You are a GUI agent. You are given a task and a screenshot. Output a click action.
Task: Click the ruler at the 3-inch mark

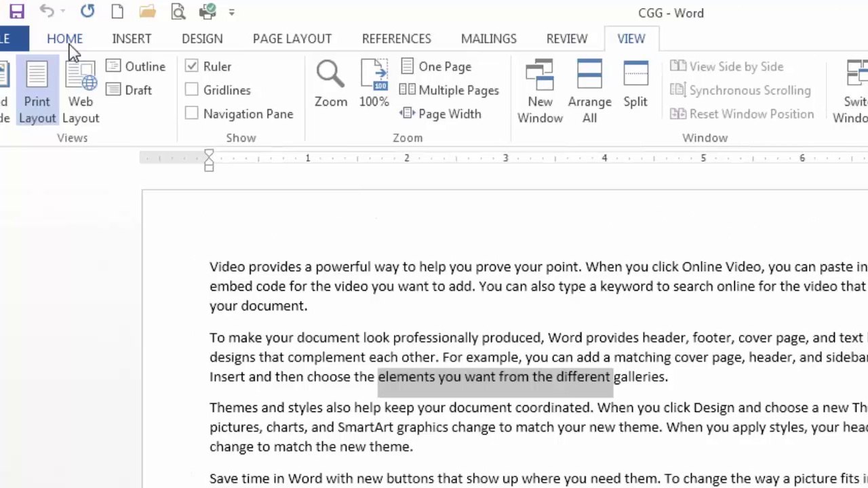[505, 158]
